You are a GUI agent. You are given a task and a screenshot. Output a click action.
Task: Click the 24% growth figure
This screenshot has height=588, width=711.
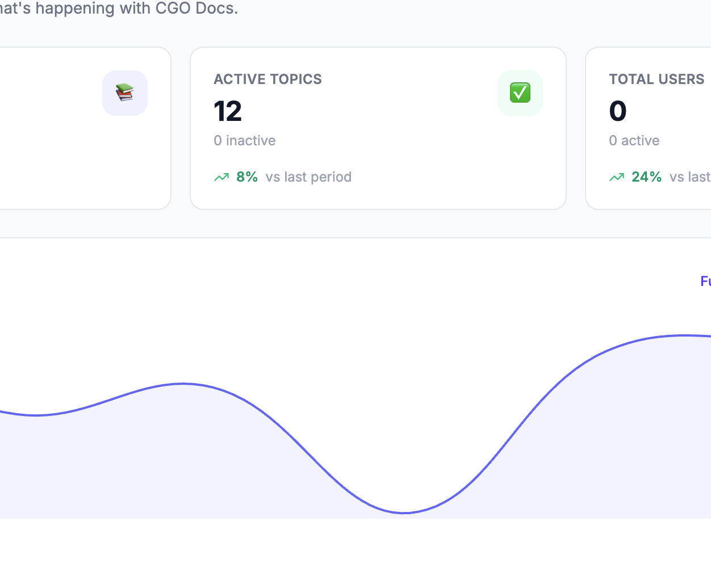click(646, 177)
